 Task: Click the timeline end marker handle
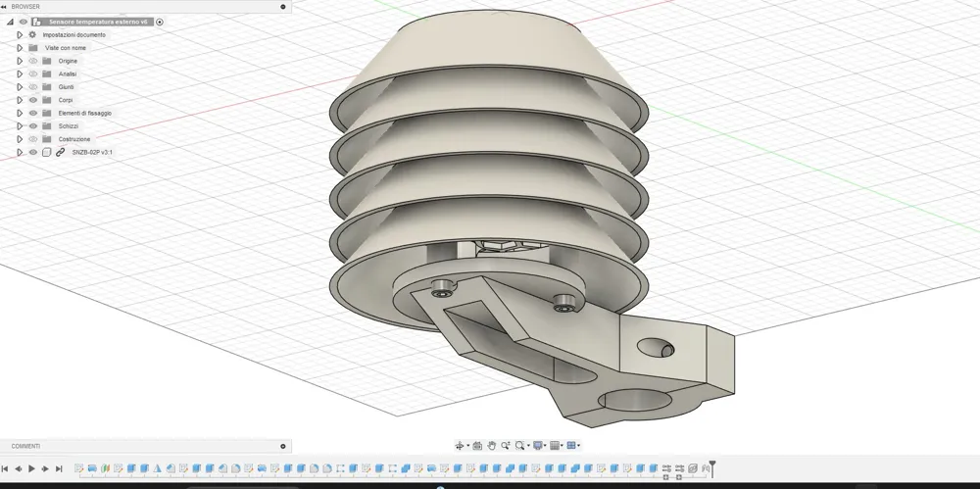pyautogui.click(x=711, y=468)
